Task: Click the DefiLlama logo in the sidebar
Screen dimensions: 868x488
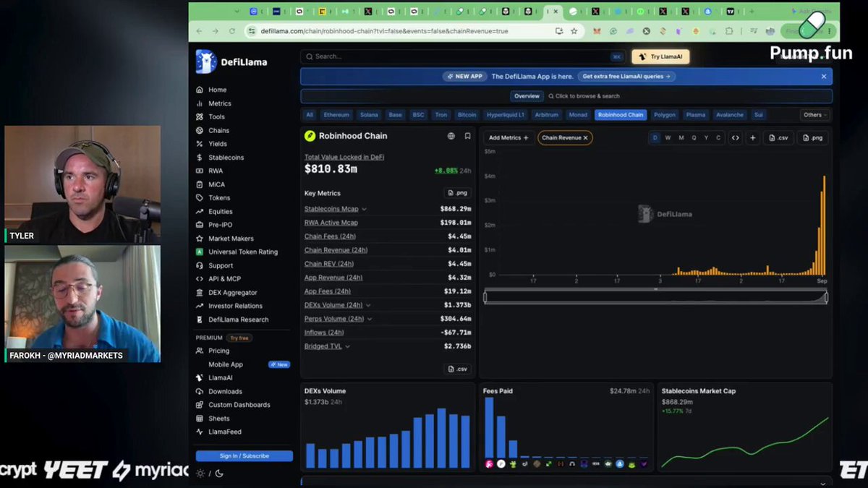Action: click(x=231, y=62)
